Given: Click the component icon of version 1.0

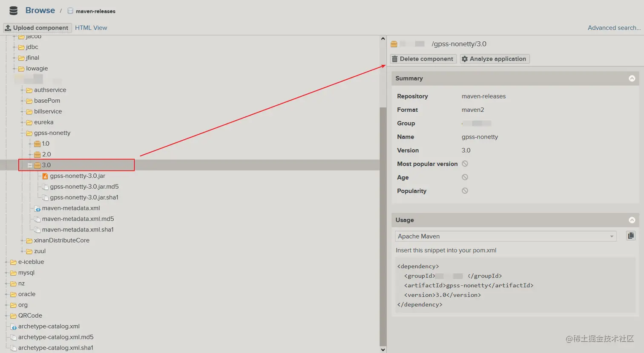Looking at the screenshot, I should (37, 144).
